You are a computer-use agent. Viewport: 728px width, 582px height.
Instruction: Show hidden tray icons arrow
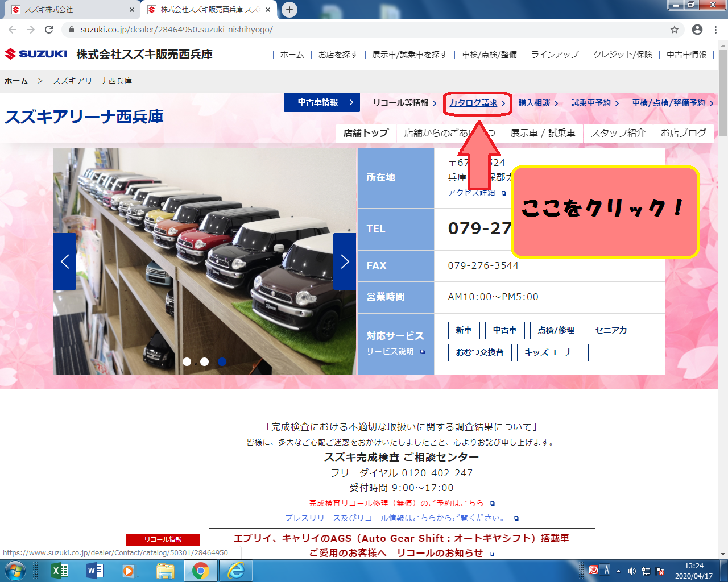click(618, 571)
